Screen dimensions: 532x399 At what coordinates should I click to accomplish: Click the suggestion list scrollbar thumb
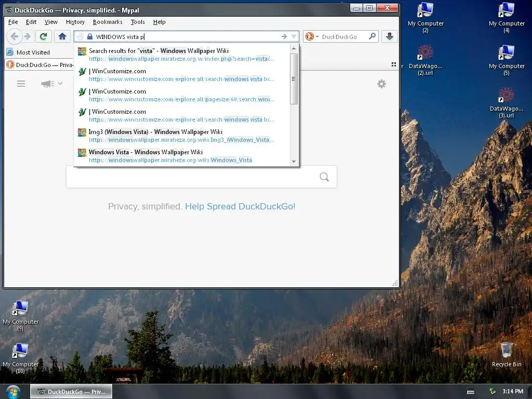pyautogui.click(x=294, y=79)
